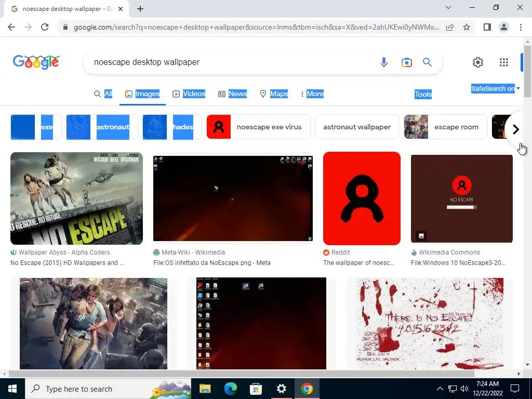532x399 pixels.
Task: Select the escape room chip
Action: tap(445, 127)
